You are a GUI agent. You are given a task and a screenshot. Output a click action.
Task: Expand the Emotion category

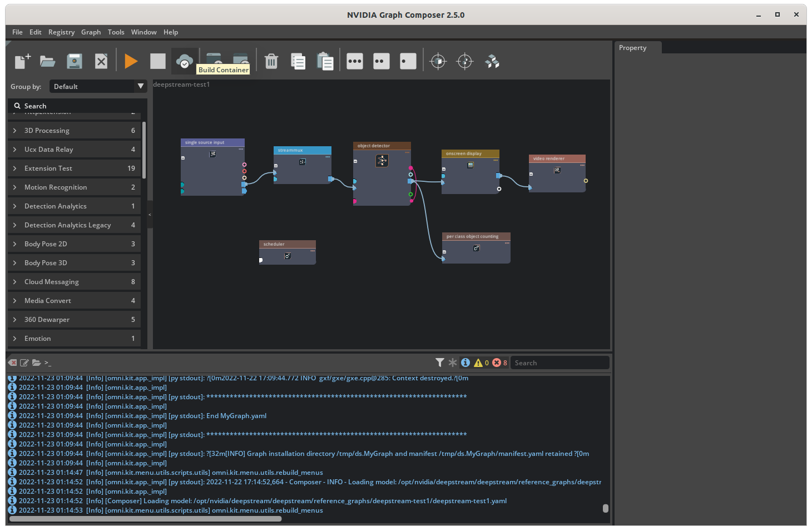point(74,339)
